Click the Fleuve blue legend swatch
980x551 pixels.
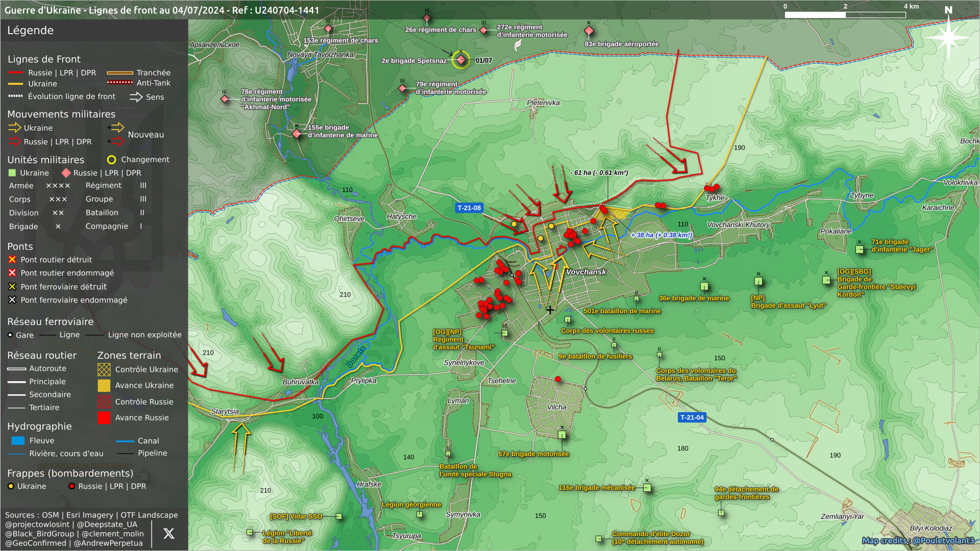[x=18, y=441]
